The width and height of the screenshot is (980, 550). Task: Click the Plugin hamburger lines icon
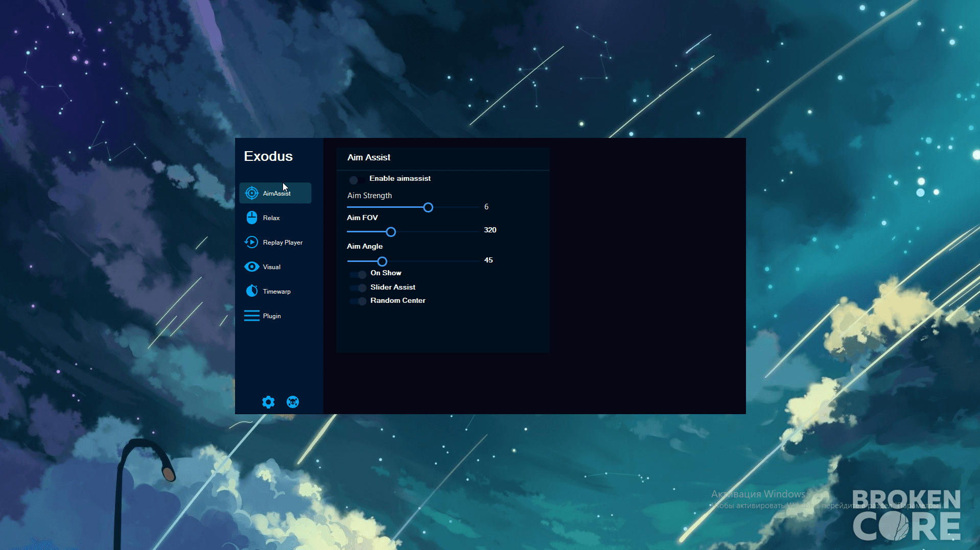(x=251, y=316)
